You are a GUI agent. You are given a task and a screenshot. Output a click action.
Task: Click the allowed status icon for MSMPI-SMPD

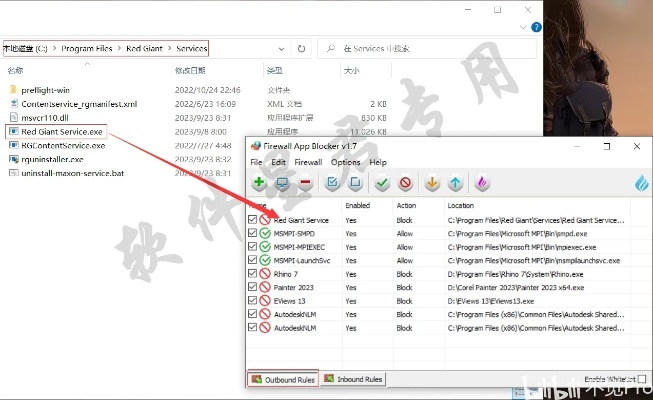tap(265, 233)
